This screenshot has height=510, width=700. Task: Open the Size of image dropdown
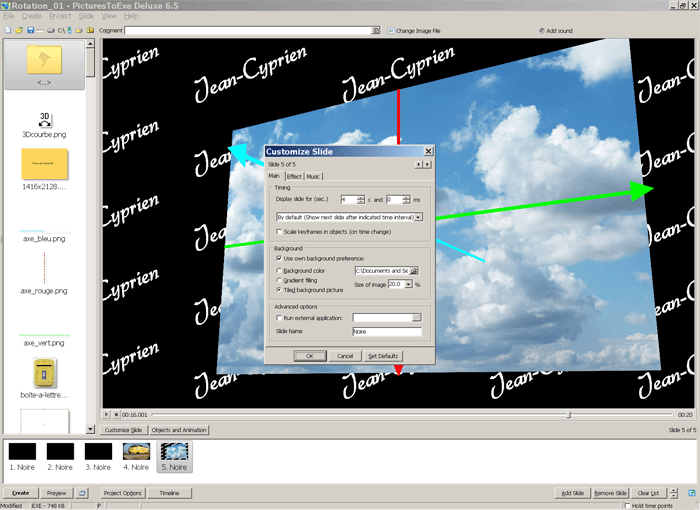(x=408, y=284)
